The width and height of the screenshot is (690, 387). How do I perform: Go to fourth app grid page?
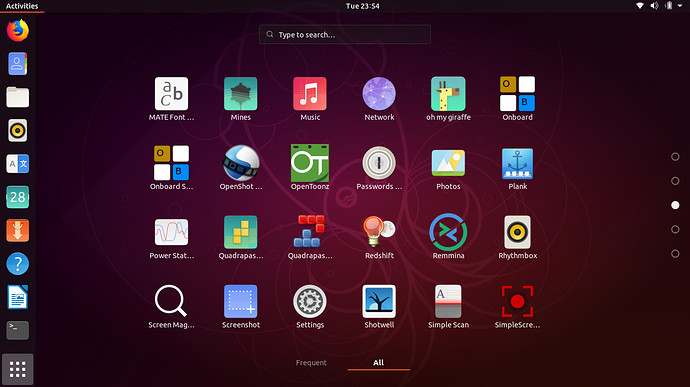pos(675,229)
